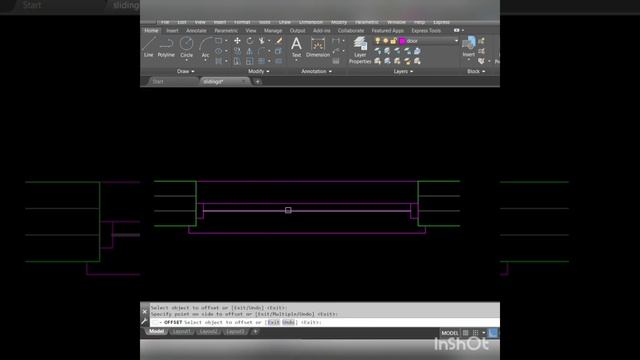This screenshot has height=360, width=640.
Task: Toggle MODEL space button in status bar
Action: [450, 333]
